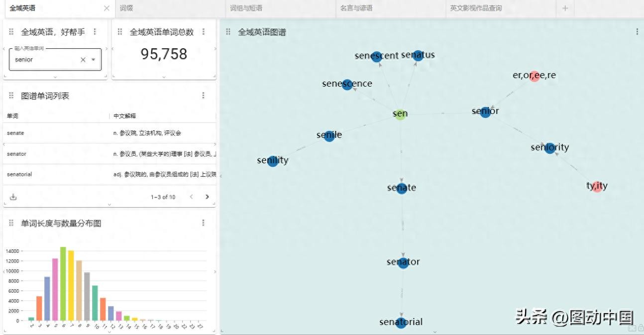Image resolution: width=644 pixels, height=335 pixels.
Task: Click the download icon under the word list
Action: [13, 197]
